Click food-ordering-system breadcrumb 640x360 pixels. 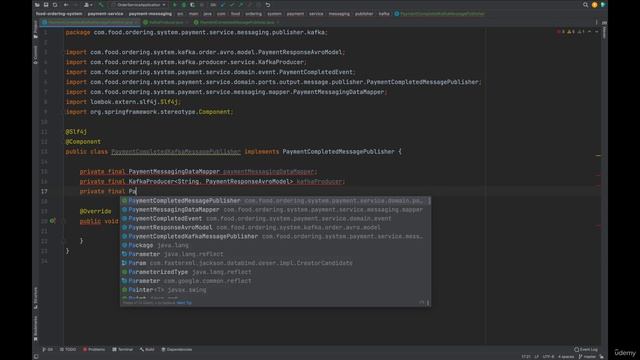pos(59,14)
